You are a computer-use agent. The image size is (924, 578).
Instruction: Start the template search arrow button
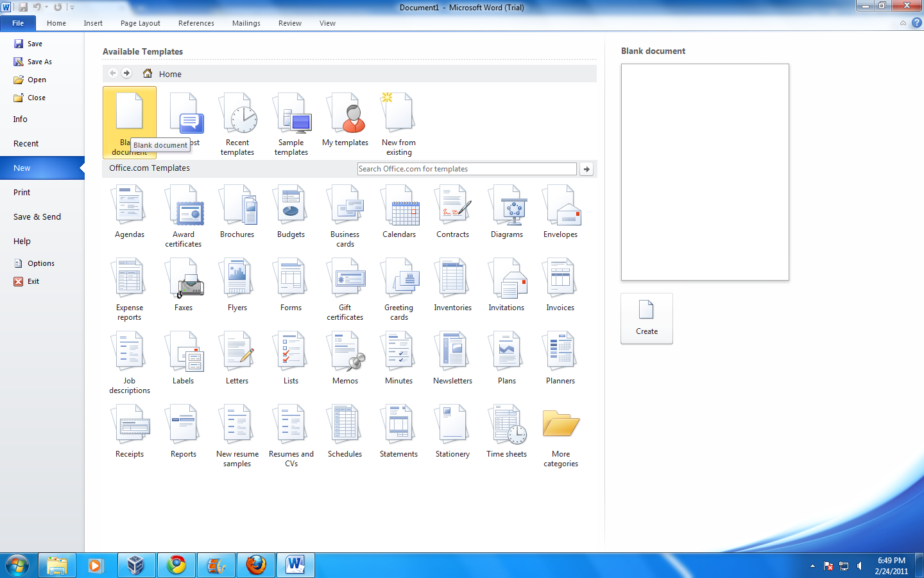[x=586, y=169]
